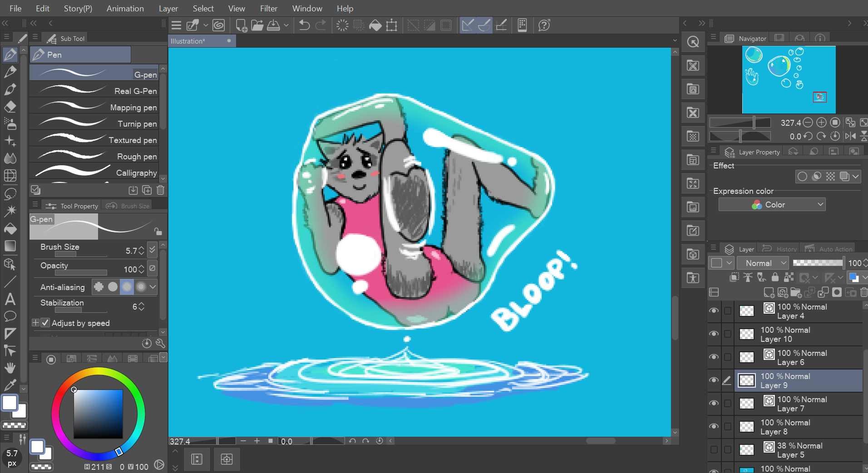
Task: Click the Save icon in the command bar
Action: [273, 25]
